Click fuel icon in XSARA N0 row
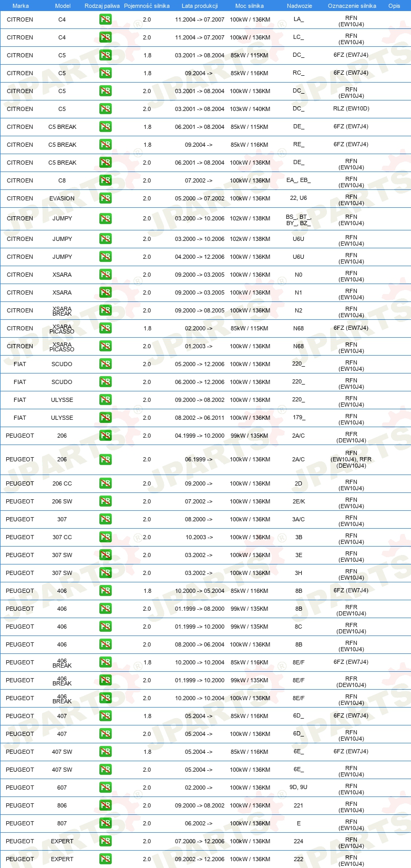 [x=106, y=275]
